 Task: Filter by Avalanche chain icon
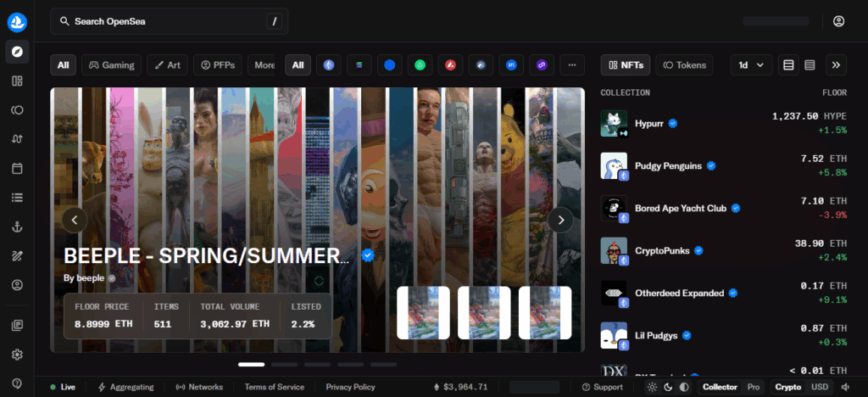pyautogui.click(x=452, y=64)
